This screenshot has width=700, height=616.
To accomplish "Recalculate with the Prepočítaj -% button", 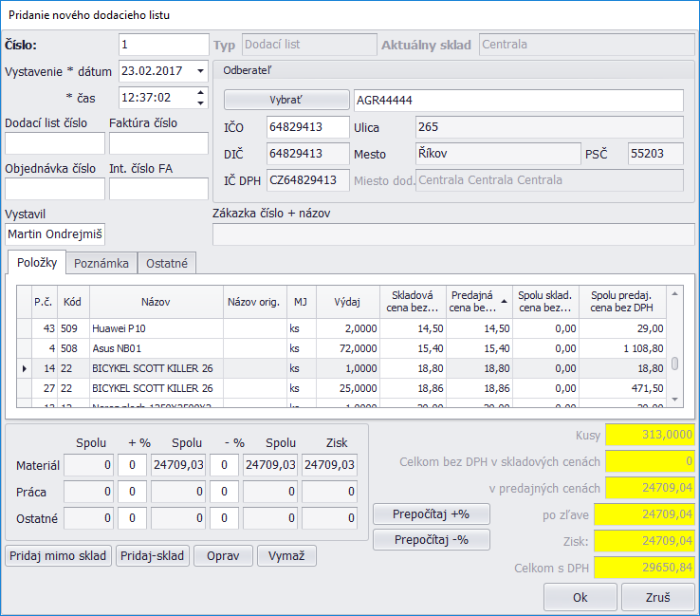I will (x=433, y=539).
